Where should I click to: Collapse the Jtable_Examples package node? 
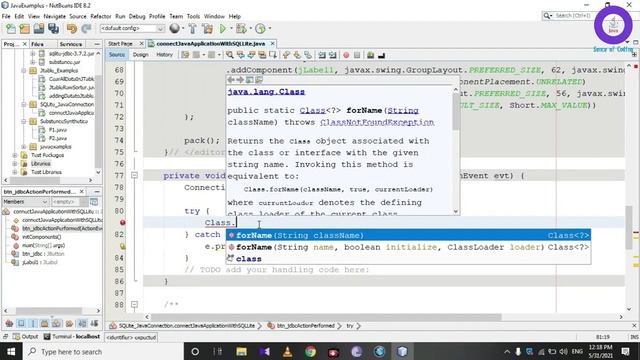coord(24,71)
